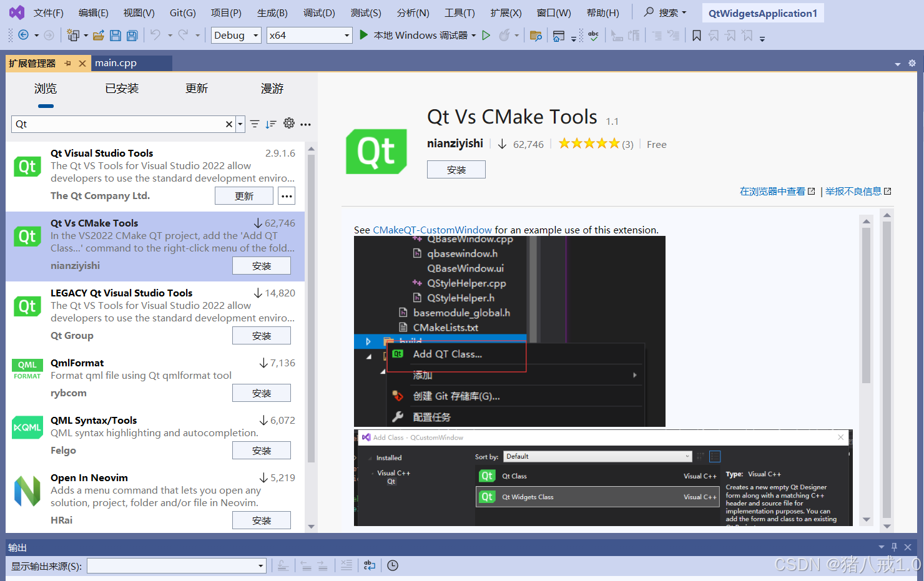This screenshot has height=581, width=924.
Task: Open the 扩展(X) menu
Action: click(x=506, y=13)
